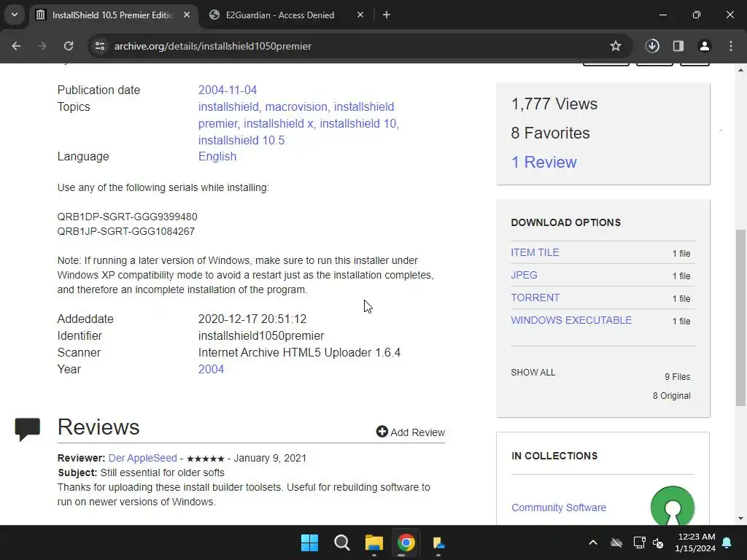Click the scrollbar down arrow
Image resolution: width=747 pixels, height=560 pixels.
(740, 518)
